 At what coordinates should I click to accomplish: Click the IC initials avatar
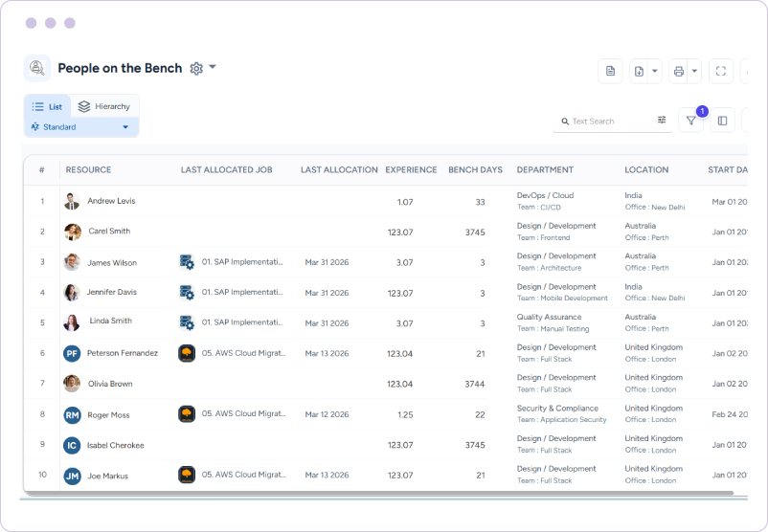72,445
